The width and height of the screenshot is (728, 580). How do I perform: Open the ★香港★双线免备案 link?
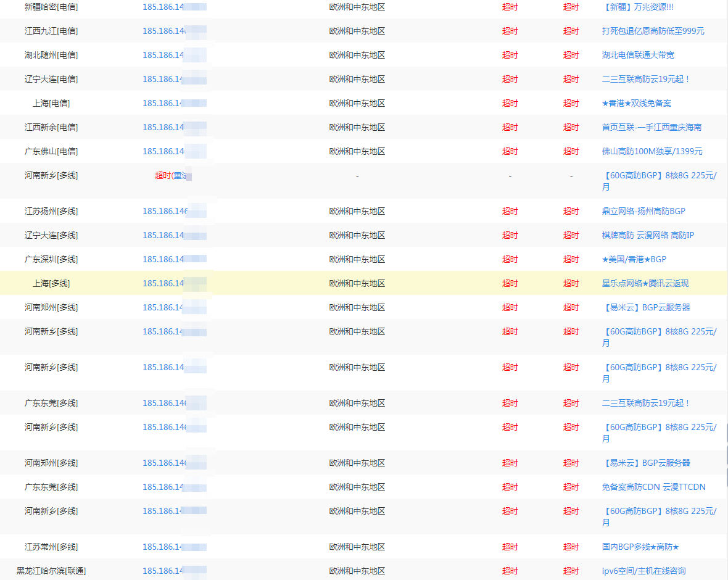[637, 104]
